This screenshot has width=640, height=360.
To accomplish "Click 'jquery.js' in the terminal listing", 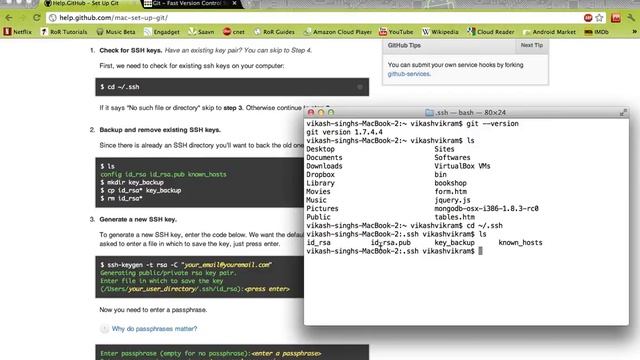I will (452, 200).
